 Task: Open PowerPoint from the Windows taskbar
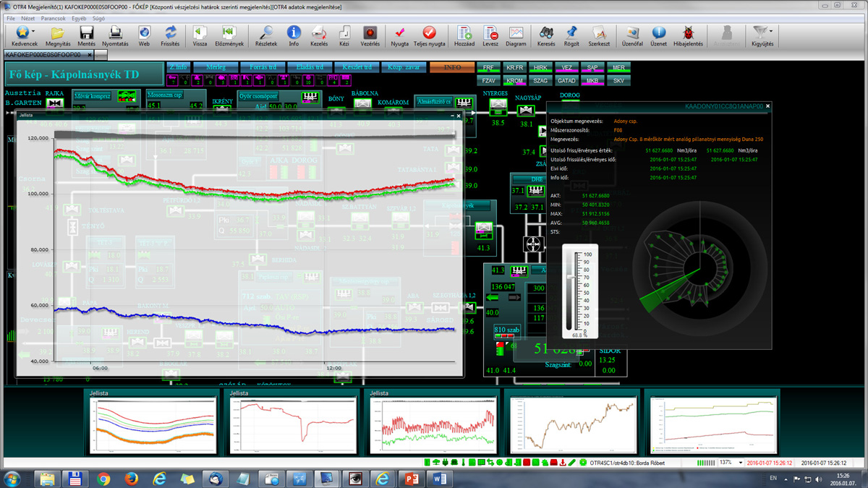pyautogui.click(x=410, y=479)
